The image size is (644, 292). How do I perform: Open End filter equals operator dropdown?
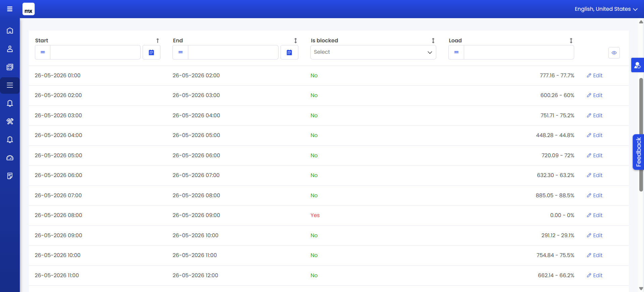pos(181,52)
